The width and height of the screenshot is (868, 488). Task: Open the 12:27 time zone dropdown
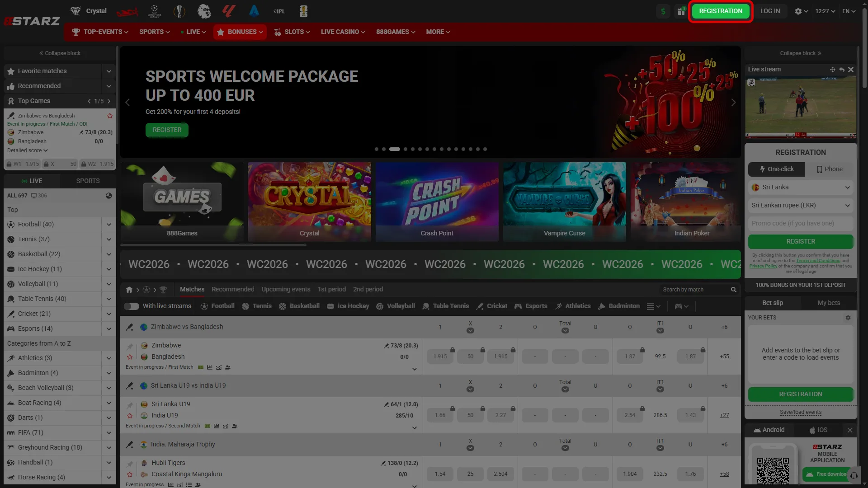(x=825, y=11)
